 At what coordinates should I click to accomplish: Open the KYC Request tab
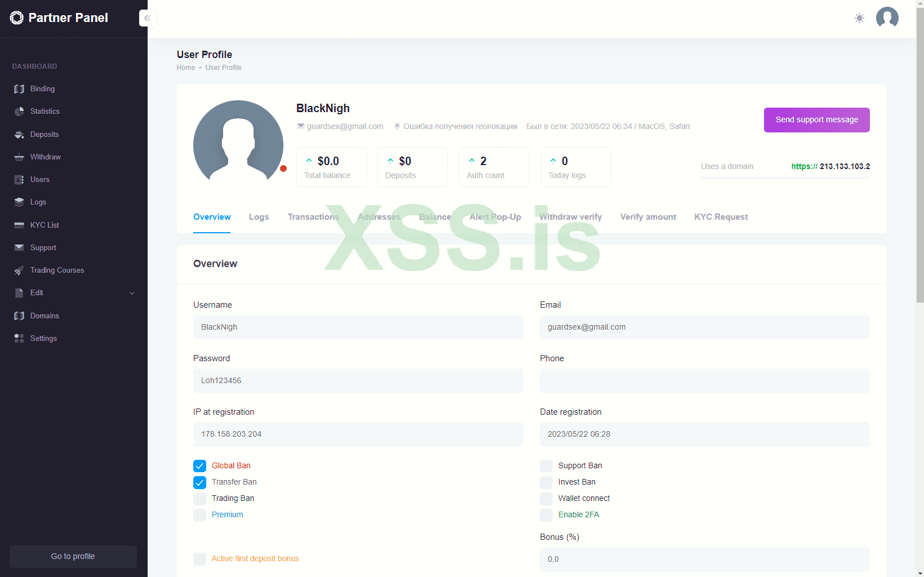tap(721, 217)
